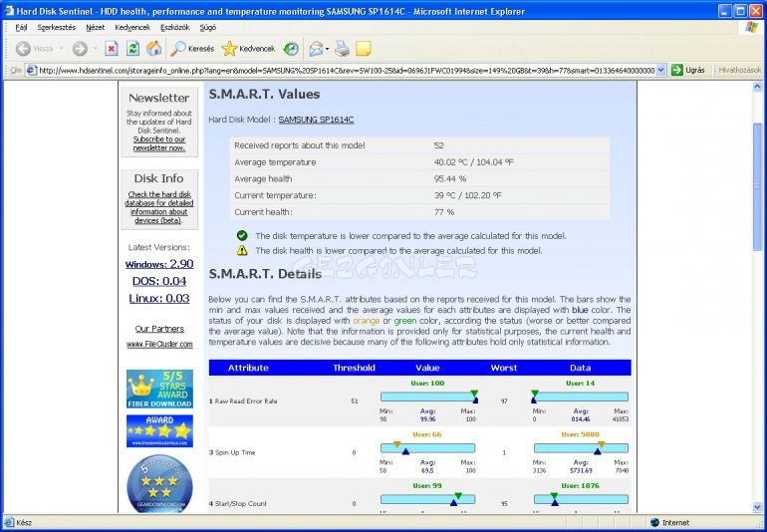The height and width of the screenshot is (532, 767).
Task: Go to Home page icon
Action: click(x=153, y=49)
